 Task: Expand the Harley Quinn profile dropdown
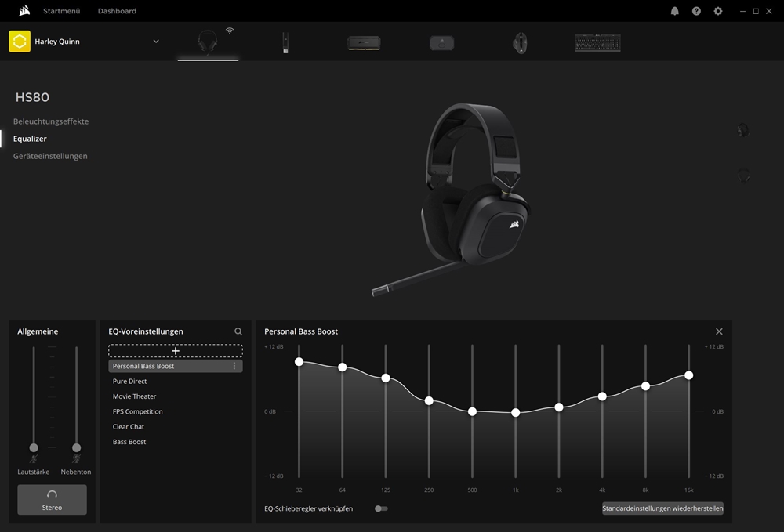pyautogui.click(x=156, y=42)
